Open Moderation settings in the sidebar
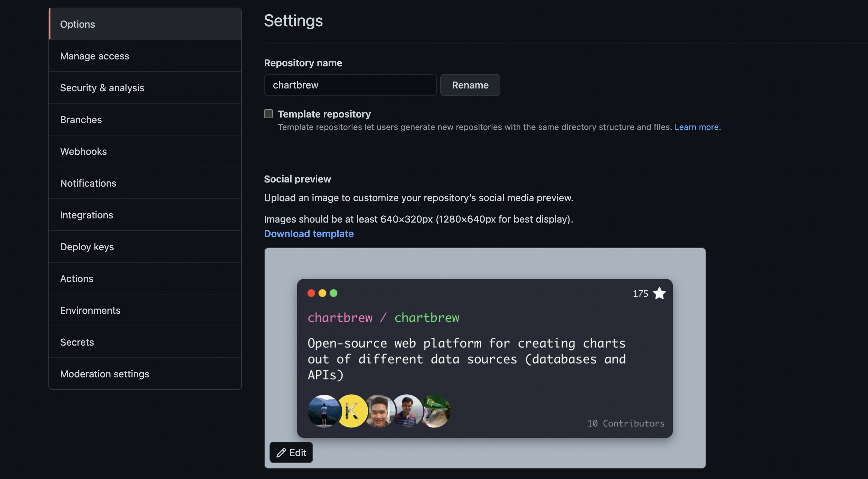 (104, 374)
